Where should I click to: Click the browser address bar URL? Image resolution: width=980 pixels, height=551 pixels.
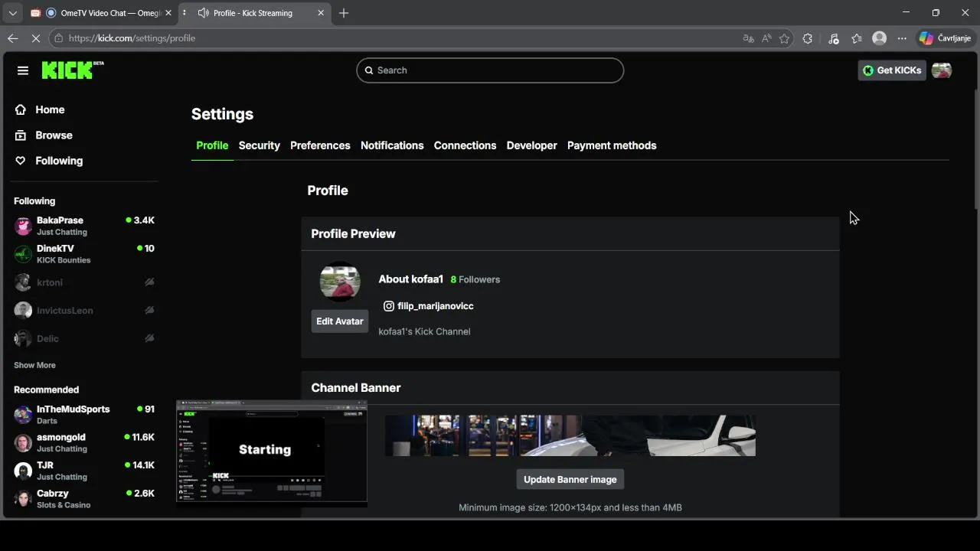pos(132,38)
